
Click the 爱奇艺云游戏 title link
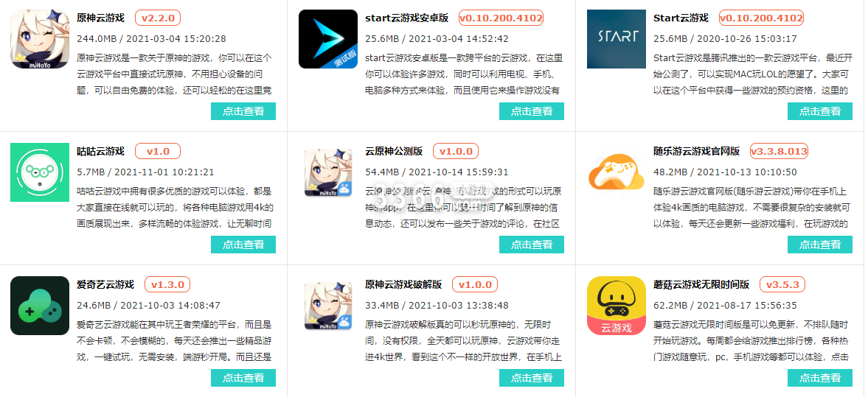(x=105, y=285)
